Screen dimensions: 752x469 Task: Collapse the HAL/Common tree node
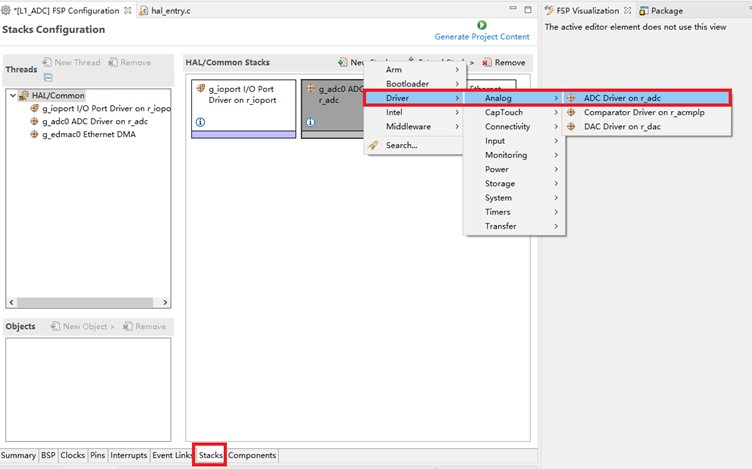tap(12, 96)
